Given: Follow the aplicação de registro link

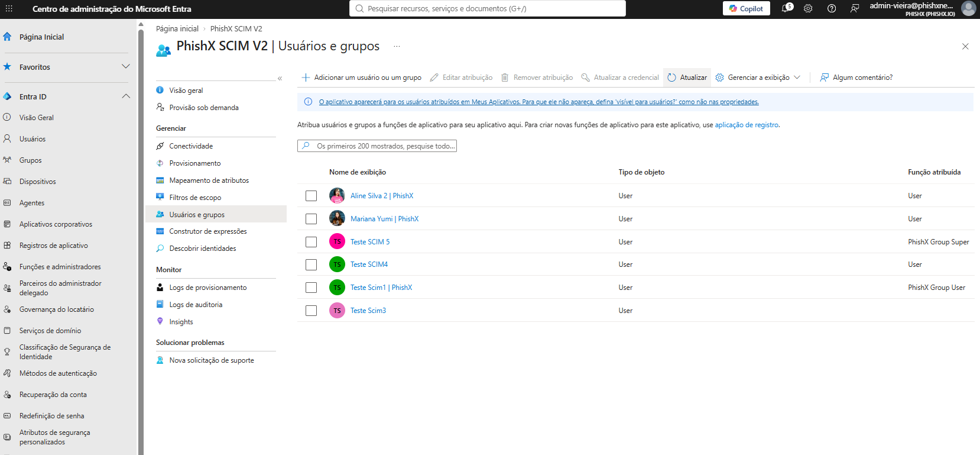Looking at the screenshot, I should (747, 125).
